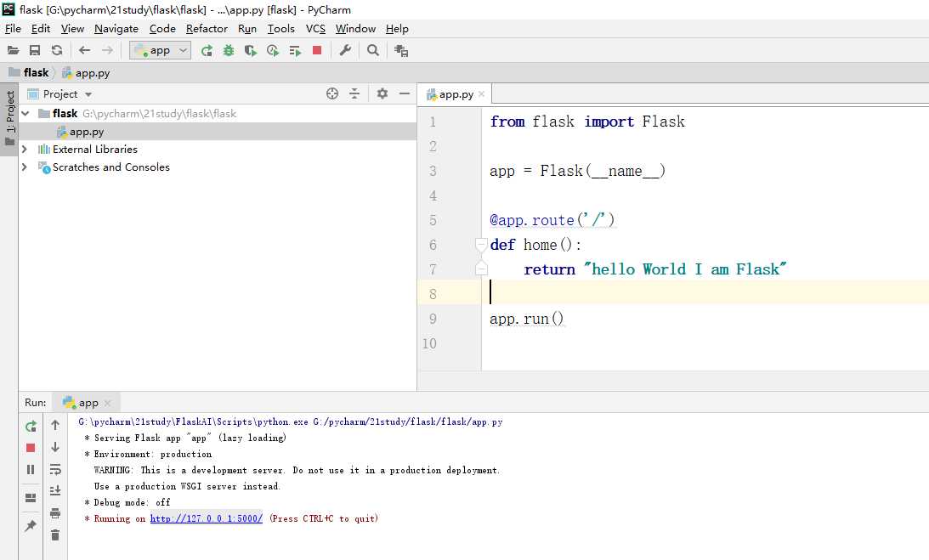Open the File menu
The width and height of the screenshot is (929, 560).
[13, 28]
